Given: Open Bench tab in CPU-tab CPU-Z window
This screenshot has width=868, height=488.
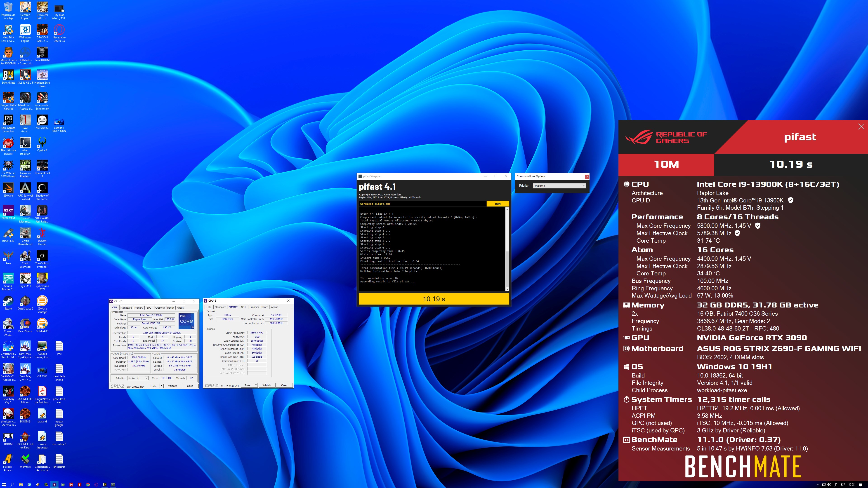Looking at the screenshot, I should click(x=170, y=307).
